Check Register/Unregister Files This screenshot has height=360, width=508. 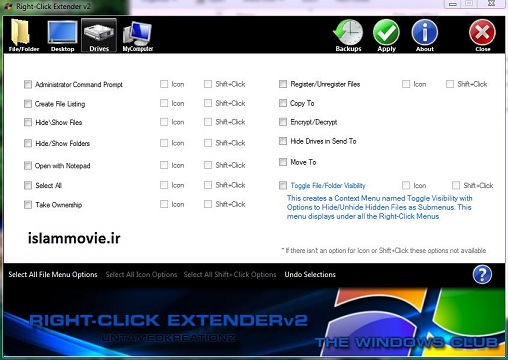coord(283,84)
